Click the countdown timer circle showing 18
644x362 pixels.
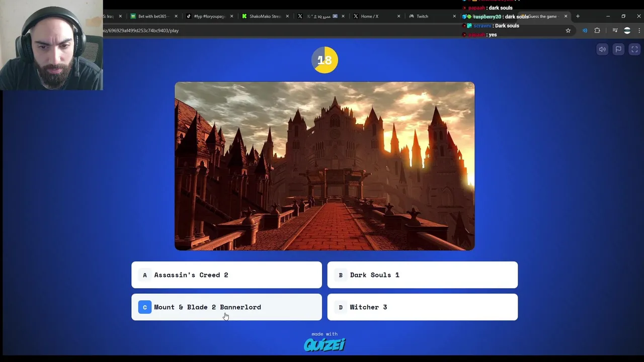point(325,60)
